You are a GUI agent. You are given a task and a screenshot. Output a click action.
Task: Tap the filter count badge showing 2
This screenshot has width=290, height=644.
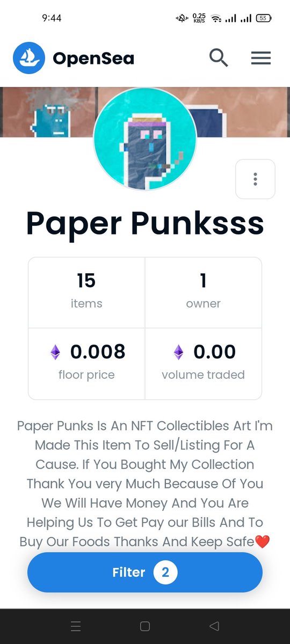(x=165, y=573)
